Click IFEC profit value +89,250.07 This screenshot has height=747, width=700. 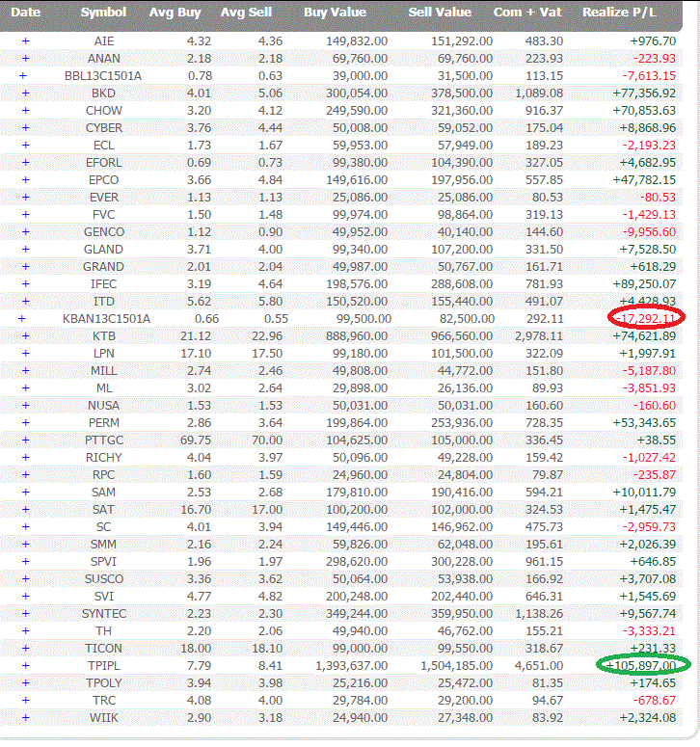point(644,284)
